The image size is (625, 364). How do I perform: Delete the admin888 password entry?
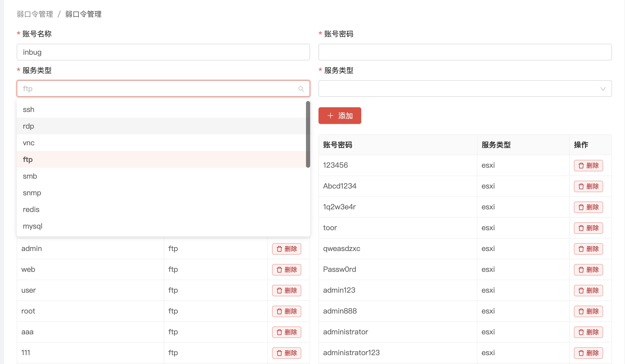tap(588, 311)
